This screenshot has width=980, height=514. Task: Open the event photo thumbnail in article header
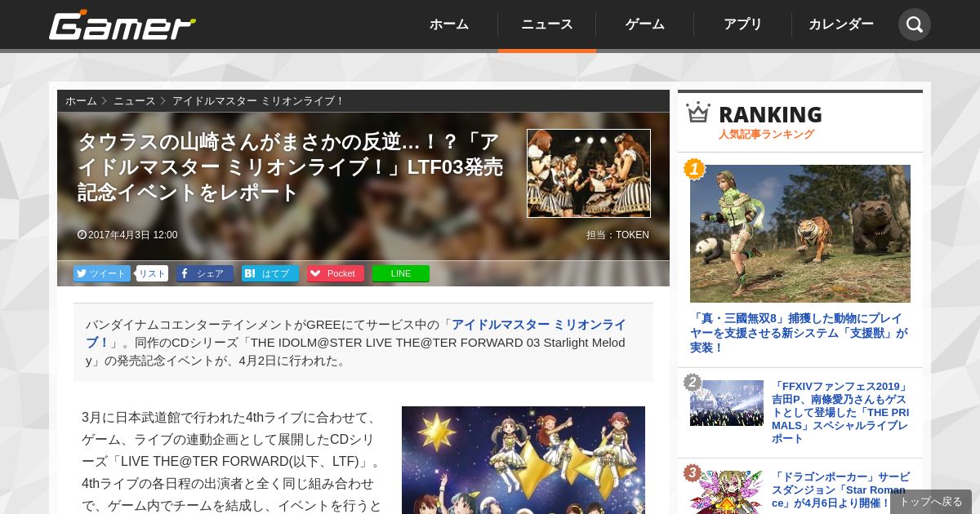click(589, 173)
